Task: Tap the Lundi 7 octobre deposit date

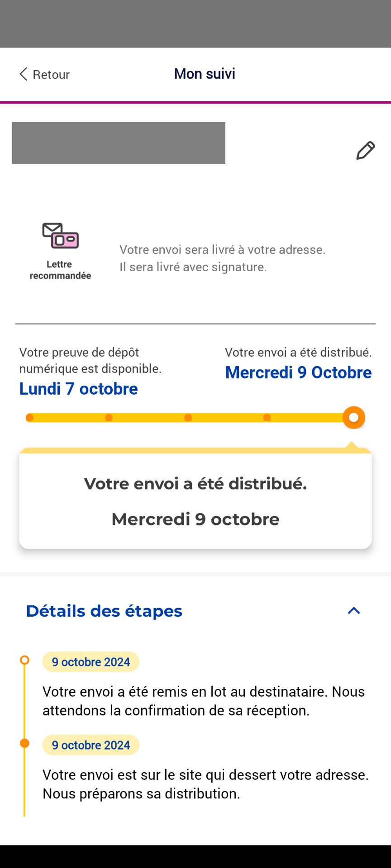Action: (x=79, y=389)
